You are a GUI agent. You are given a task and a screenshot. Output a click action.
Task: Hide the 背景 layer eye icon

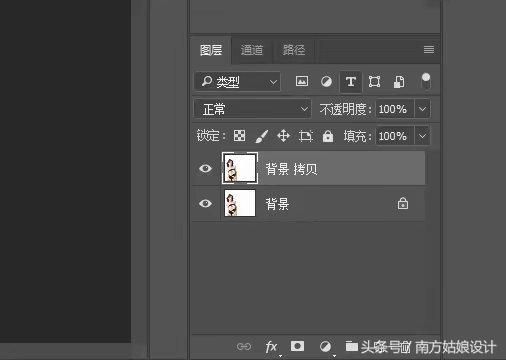pos(205,203)
